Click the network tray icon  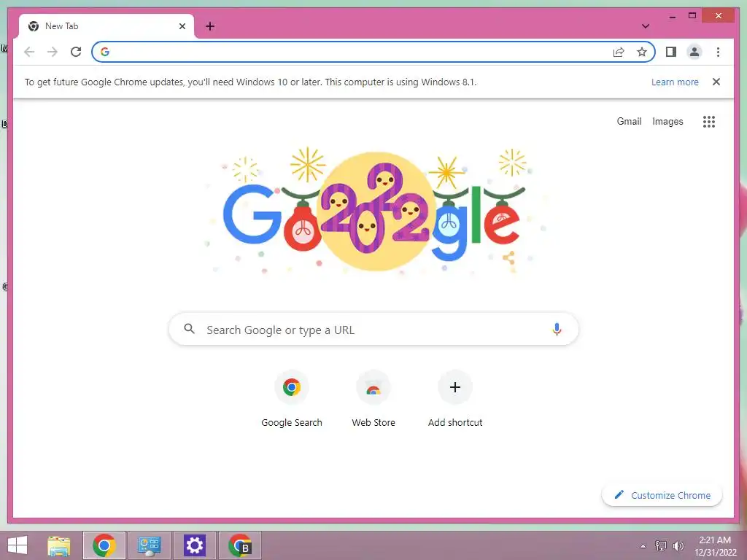(x=660, y=546)
